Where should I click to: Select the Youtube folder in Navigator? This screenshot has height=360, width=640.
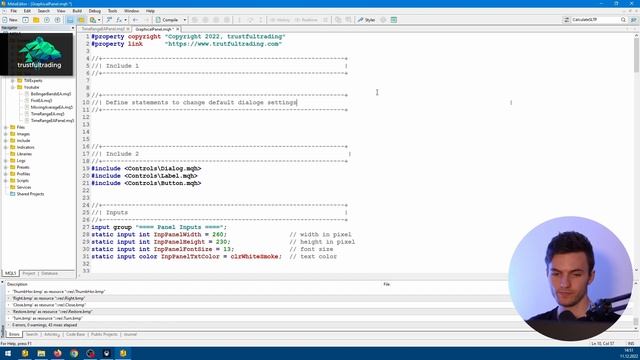(x=31, y=87)
